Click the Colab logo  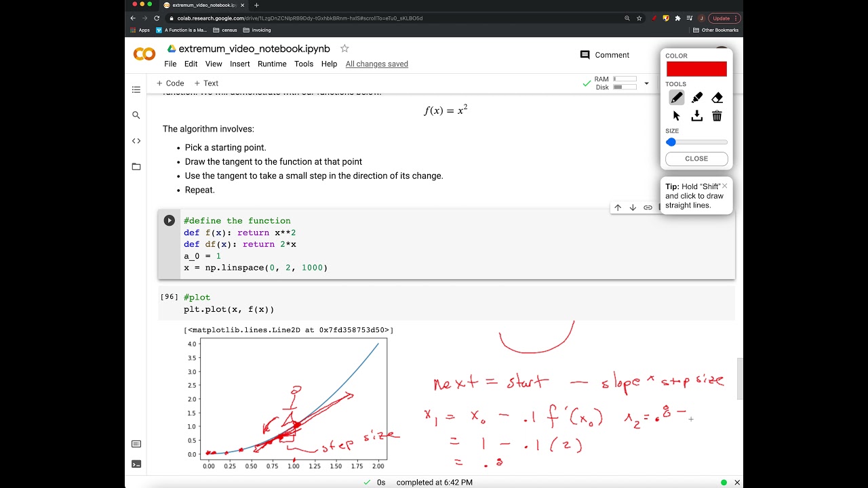tap(144, 54)
